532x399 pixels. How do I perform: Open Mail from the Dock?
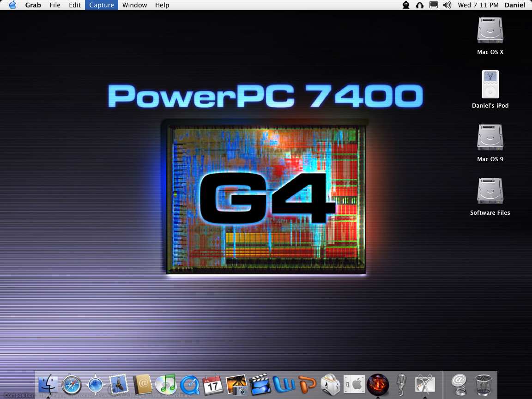(119, 385)
